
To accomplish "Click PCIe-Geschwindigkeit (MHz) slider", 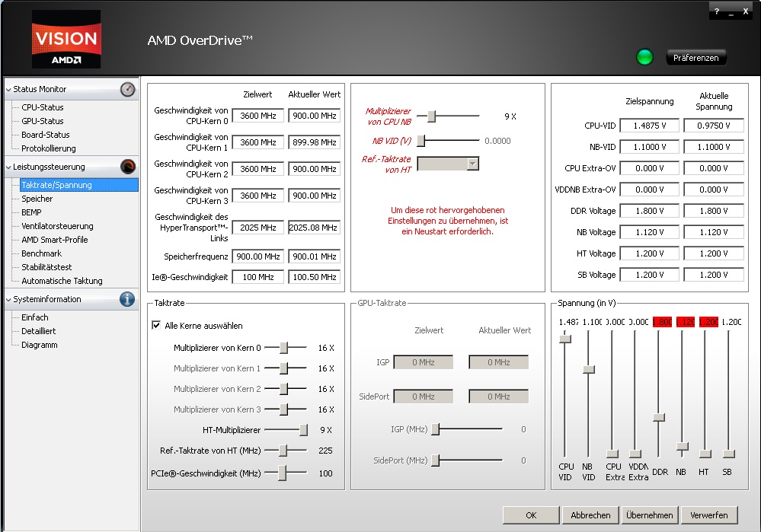I will tap(282, 473).
